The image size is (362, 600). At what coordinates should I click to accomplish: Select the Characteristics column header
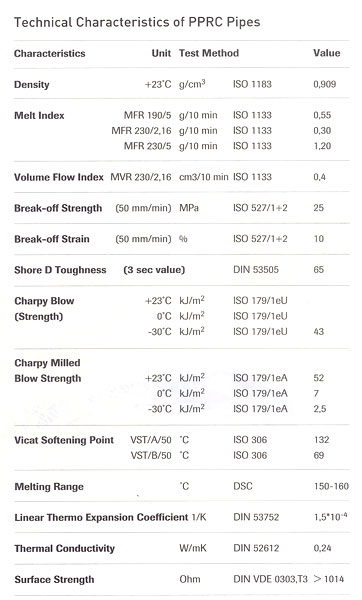(50, 53)
